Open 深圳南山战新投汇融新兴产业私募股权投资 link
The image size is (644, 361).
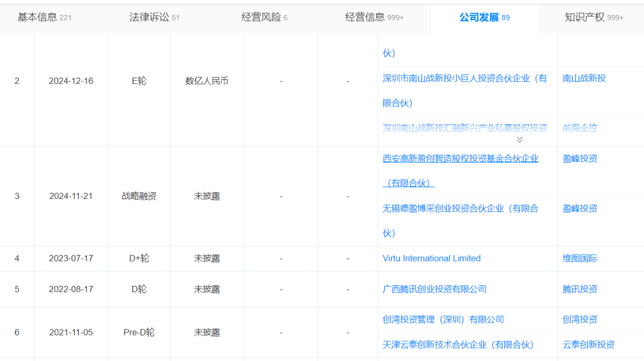(x=465, y=128)
